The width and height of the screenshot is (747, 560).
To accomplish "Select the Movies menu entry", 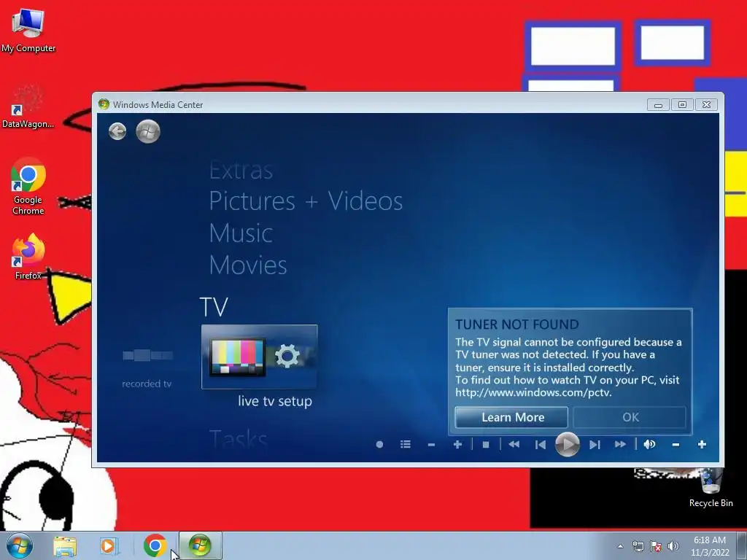I will pyautogui.click(x=248, y=265).
